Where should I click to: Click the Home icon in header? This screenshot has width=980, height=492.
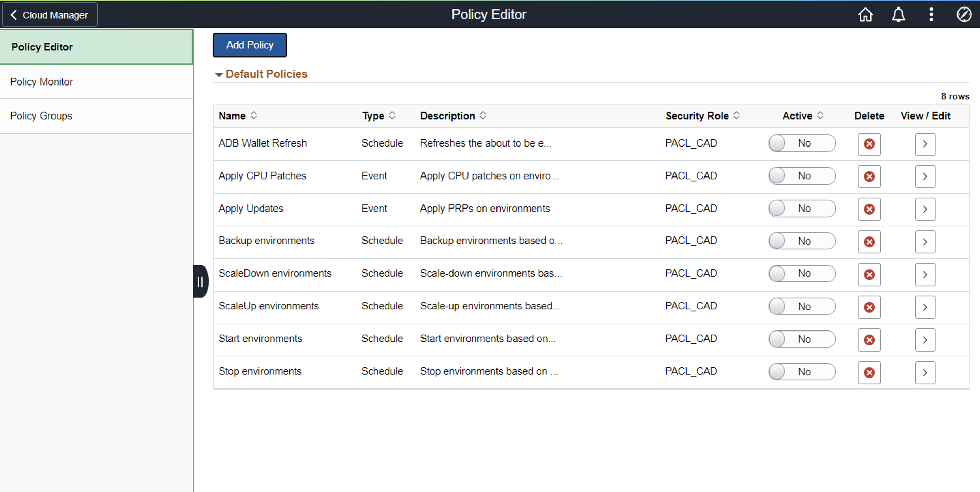[x=865, y=15]
